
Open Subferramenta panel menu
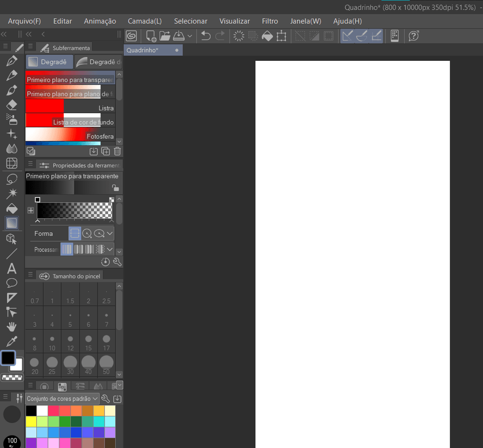pos(31,46)
